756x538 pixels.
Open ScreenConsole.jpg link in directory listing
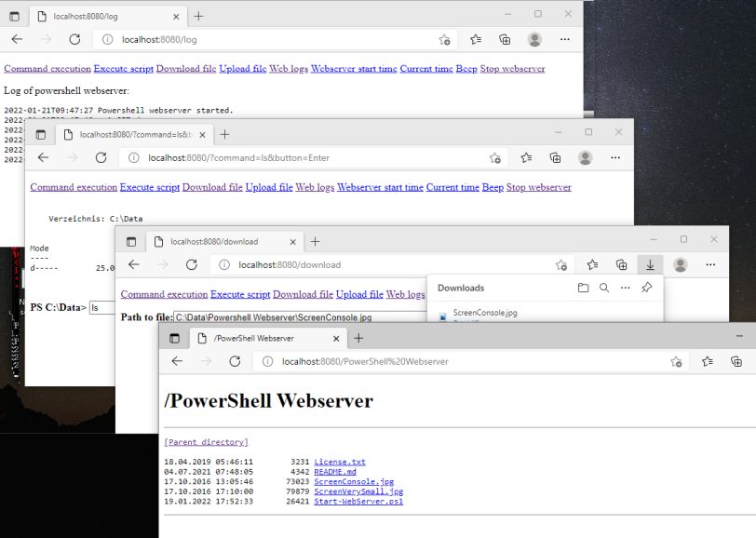point(354,481)
